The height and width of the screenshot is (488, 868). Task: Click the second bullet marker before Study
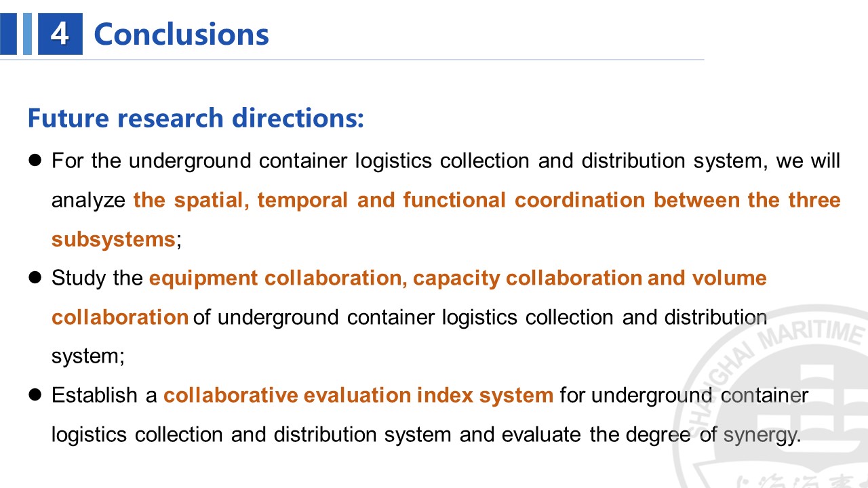[35, 278]
